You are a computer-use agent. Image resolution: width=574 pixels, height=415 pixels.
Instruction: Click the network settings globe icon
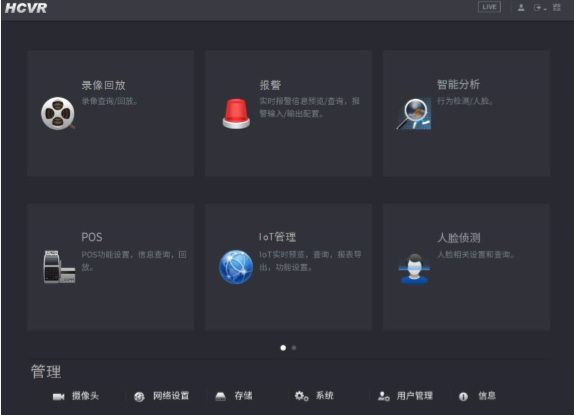click(139, 396)
